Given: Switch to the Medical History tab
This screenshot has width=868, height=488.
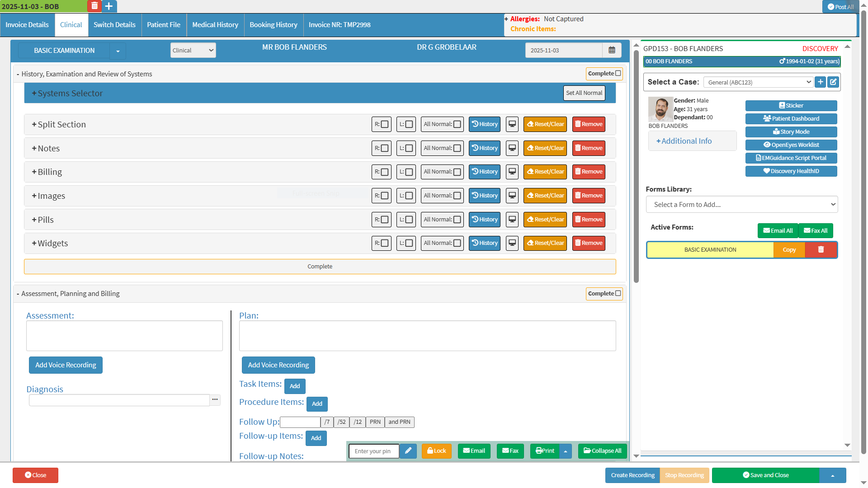Looking at the screenshot, I should 215,25.
